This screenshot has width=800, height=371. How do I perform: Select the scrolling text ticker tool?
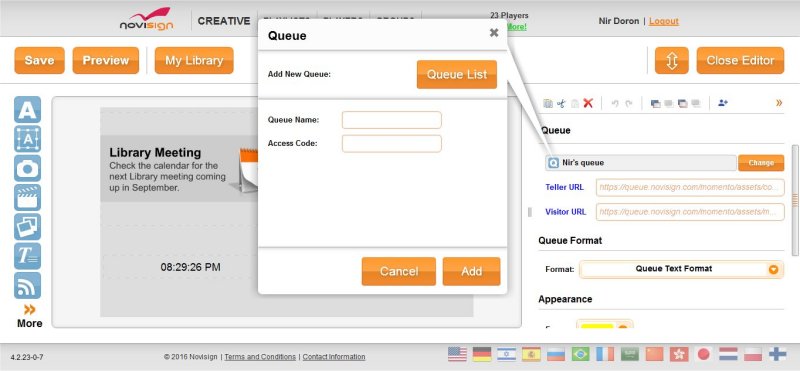click(x=28, y=256)
